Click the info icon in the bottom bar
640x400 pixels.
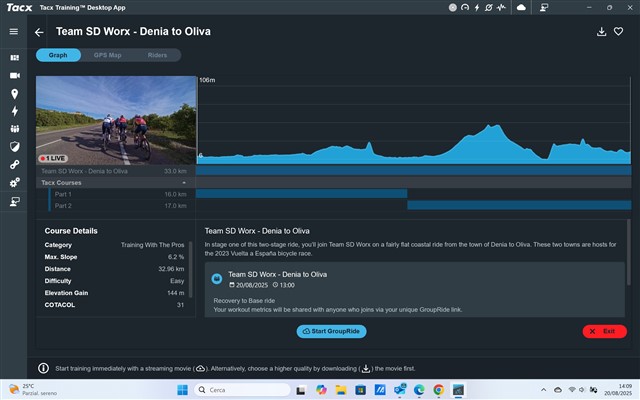(43, 368)
